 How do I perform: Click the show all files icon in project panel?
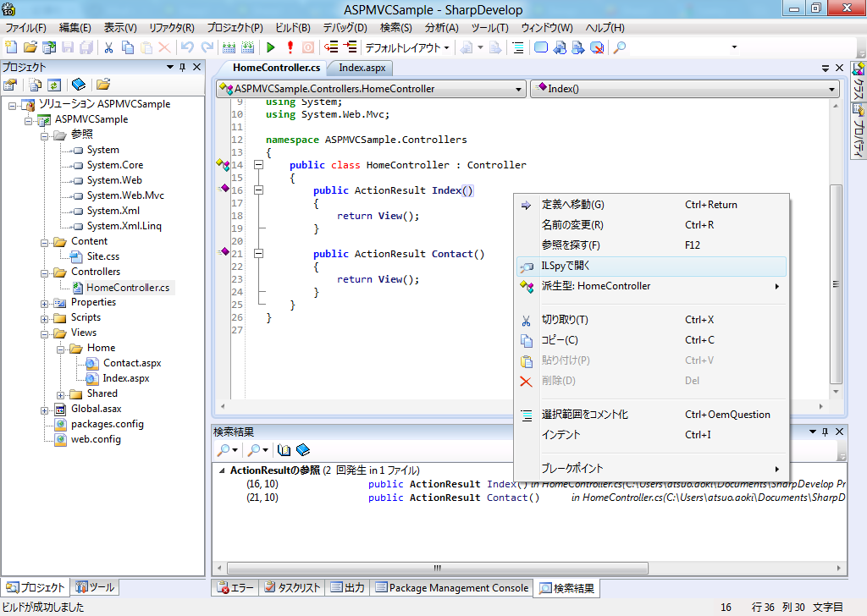[36, 85]
